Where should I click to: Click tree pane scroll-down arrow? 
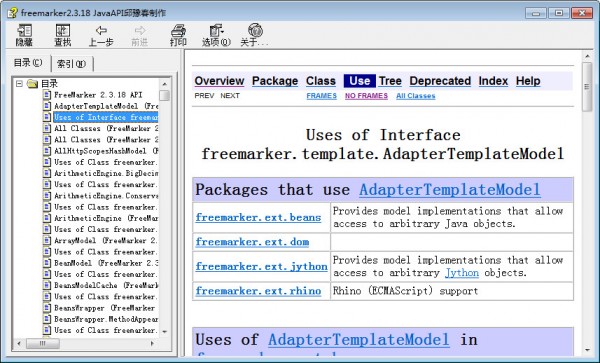click(x=165, y=332)
